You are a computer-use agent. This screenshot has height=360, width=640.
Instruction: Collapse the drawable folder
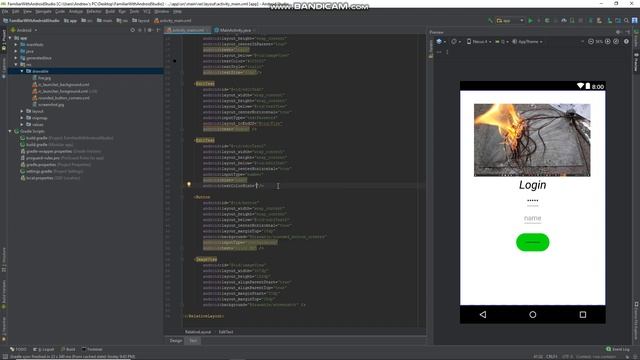point(22,71)
